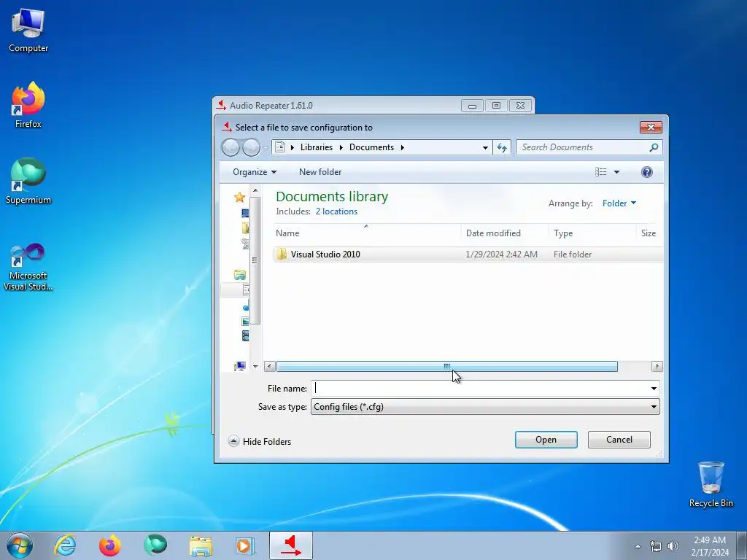Select Videos library icon in navigation pane

pos(245,336)
